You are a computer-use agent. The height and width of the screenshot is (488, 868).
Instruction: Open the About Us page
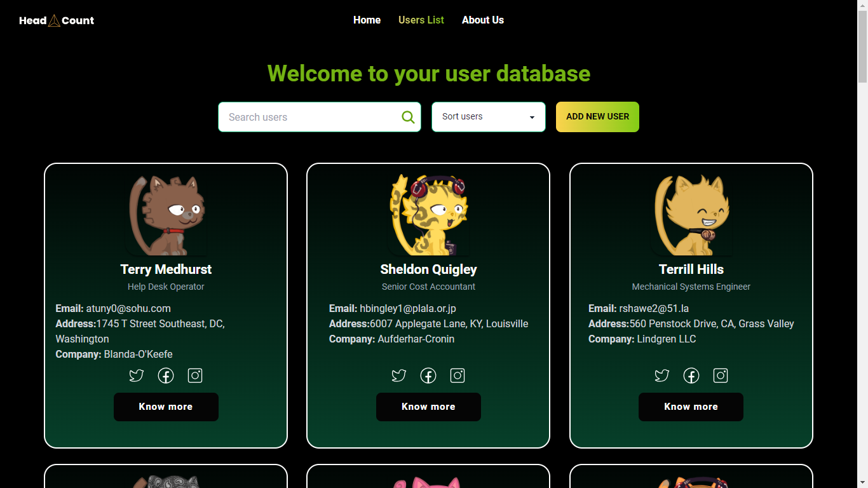[483, 20]
